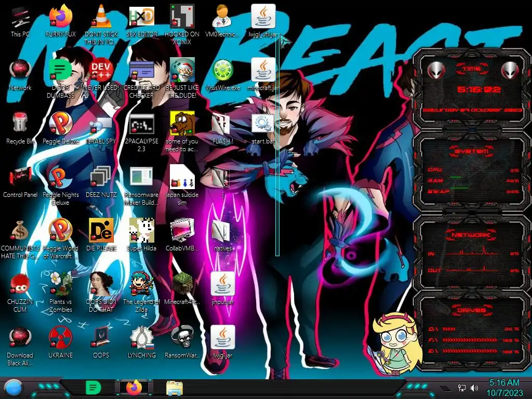Open the green chat app in taskbar

(x=94, y=388)
